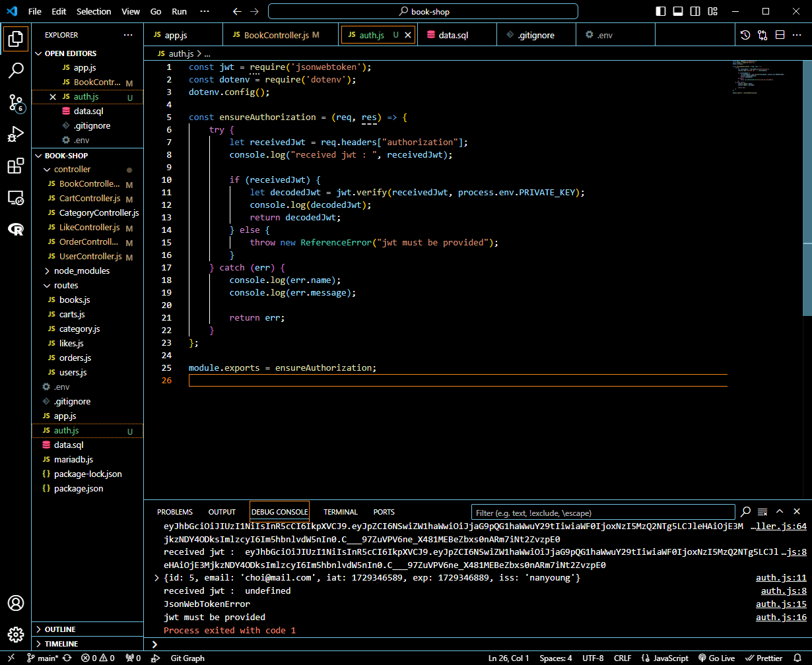Follow the auth.js:11 source link
This screenshot has width=812, height=665.
click(x=781, y=578)
